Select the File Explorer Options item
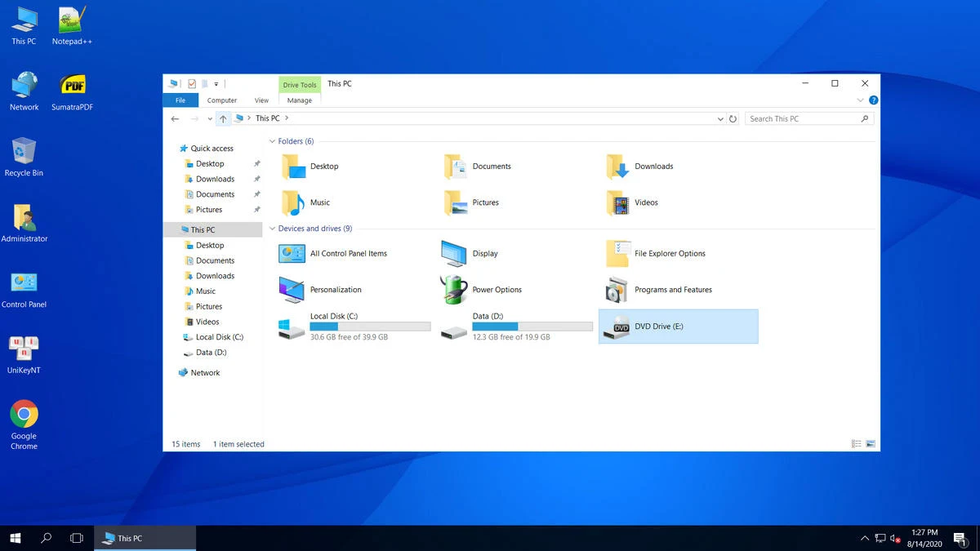980x551 pixels. tap(656, 253)
